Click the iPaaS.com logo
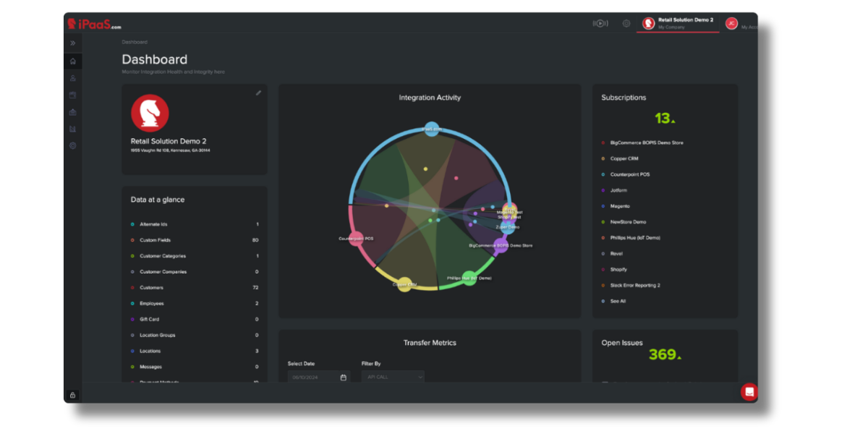The width and height of the screenshot is (868, 434). pos(94,24)
